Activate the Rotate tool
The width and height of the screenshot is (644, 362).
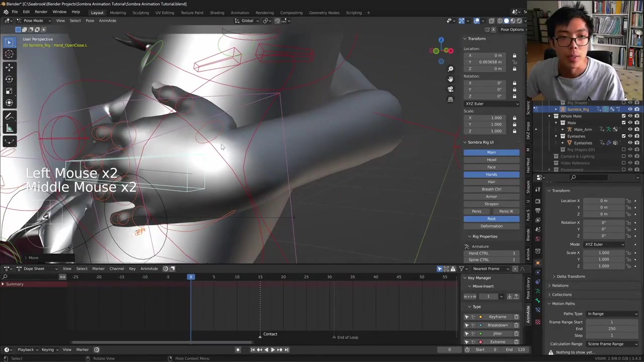(x=9, y=78)
